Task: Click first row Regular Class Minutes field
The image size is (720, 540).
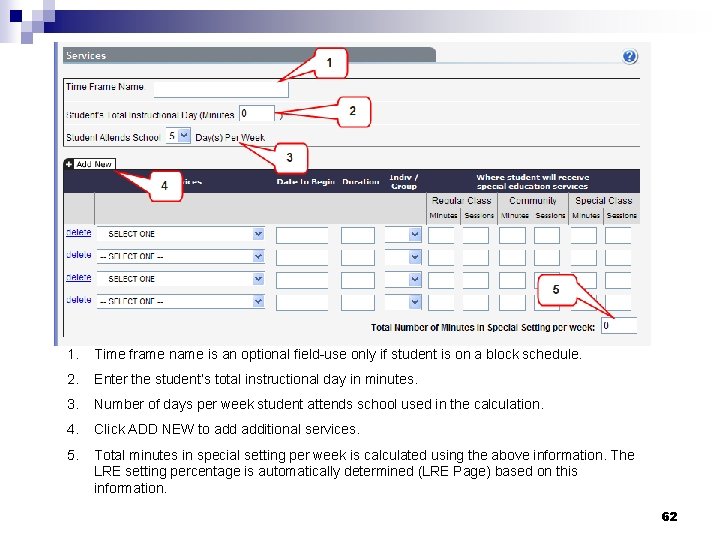Action: [441, 235]
